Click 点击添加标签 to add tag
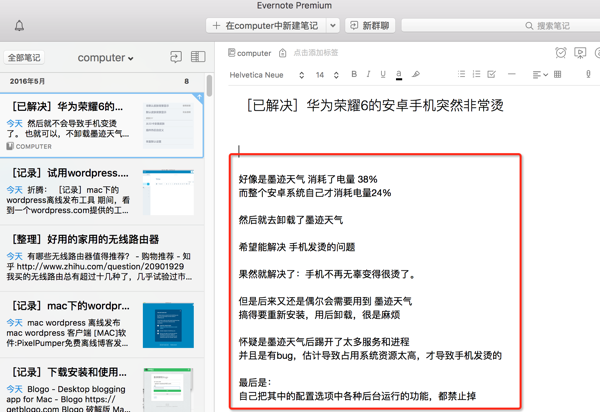 pos(316,53)
